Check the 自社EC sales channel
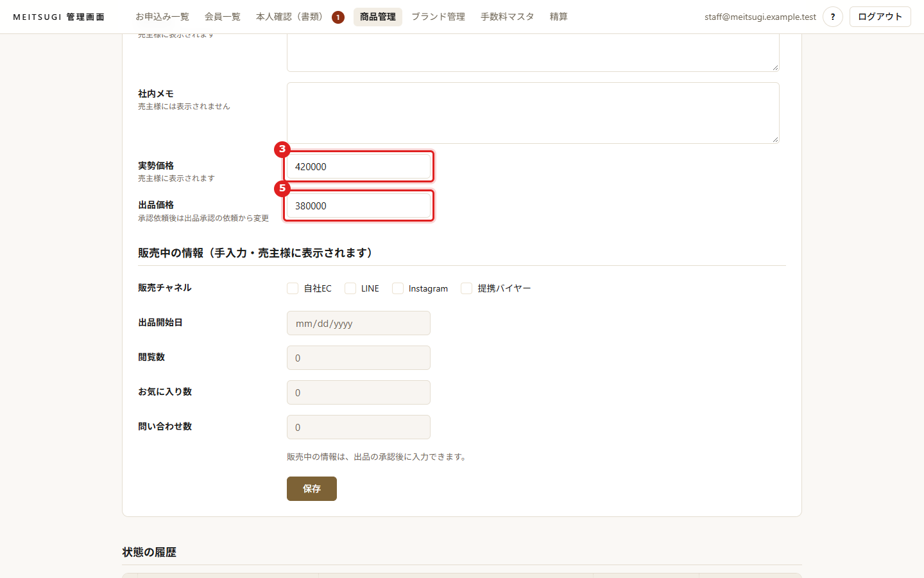The width and height of the screenshot is (924, 578). point(293,288)
